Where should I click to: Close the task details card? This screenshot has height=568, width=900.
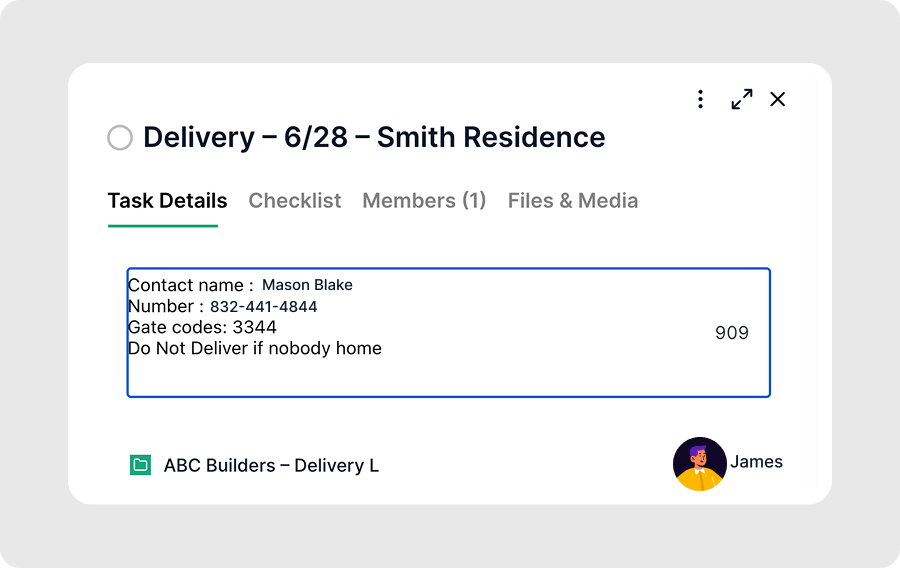pos(778,99)
